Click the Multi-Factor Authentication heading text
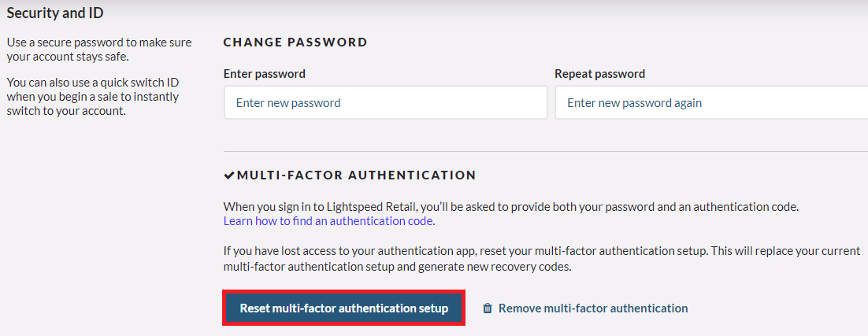The height and width of the screenshot is (336, 868). [357, 175]
